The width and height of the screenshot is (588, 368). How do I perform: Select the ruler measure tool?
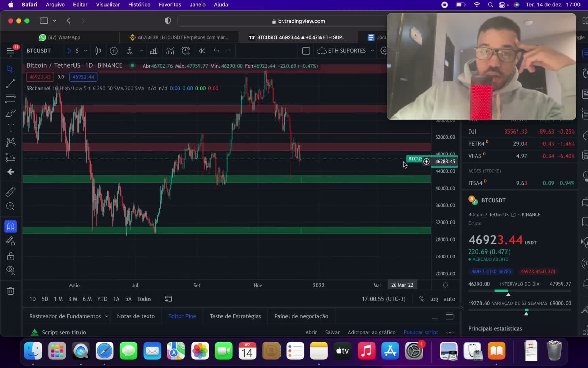pos(11,192)
